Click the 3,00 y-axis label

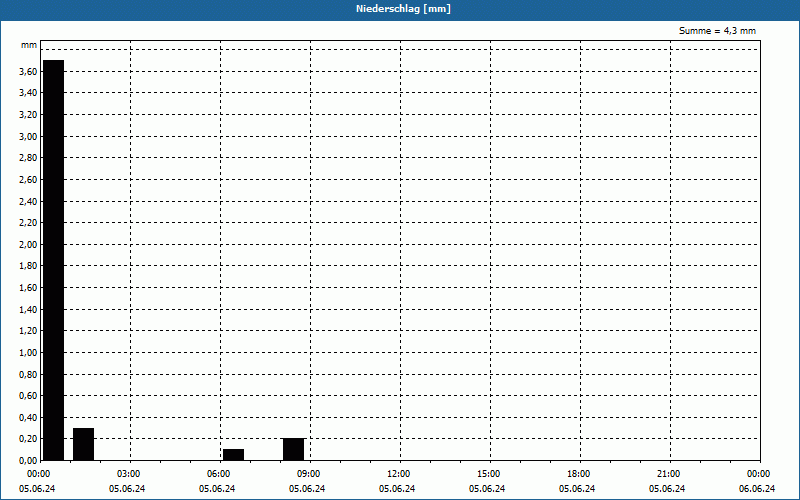click(28, 137)
